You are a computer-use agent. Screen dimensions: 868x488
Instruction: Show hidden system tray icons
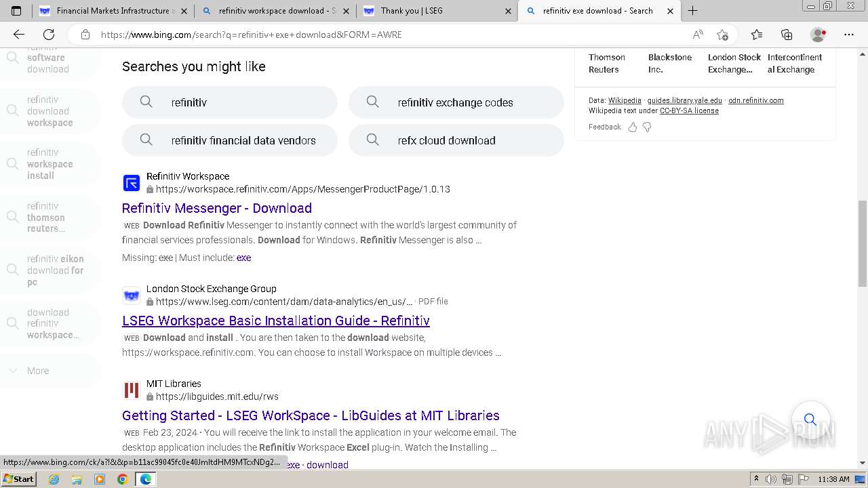[757, 479]
